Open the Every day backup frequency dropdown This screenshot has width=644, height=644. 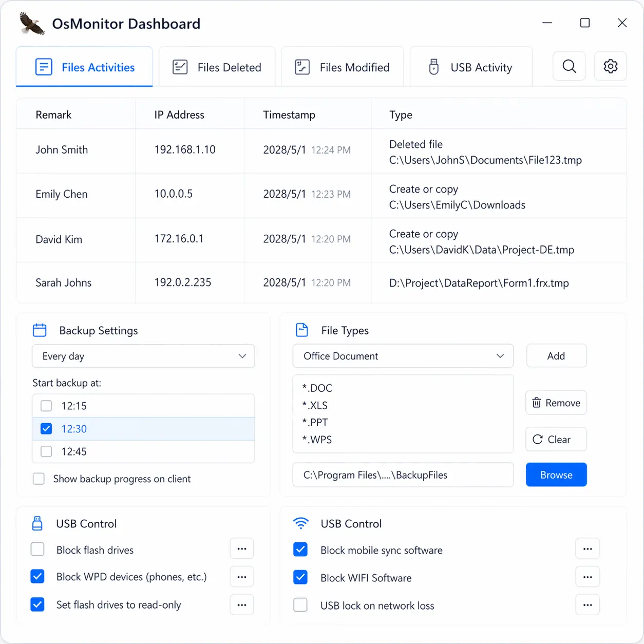[143, 356]
